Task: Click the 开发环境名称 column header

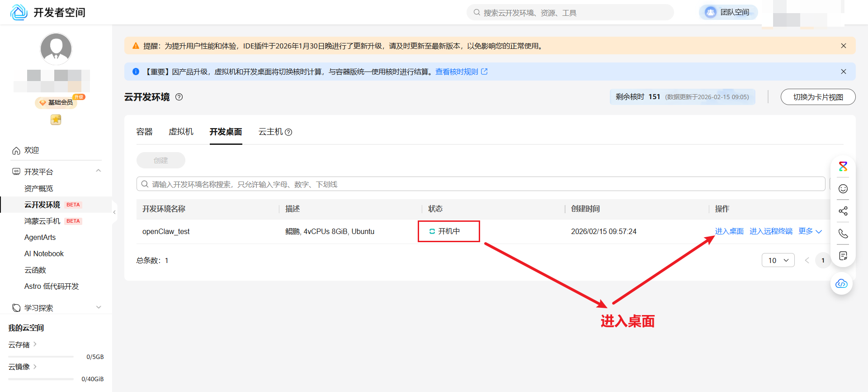Action: pyautogui.click(x=164, y=209)
